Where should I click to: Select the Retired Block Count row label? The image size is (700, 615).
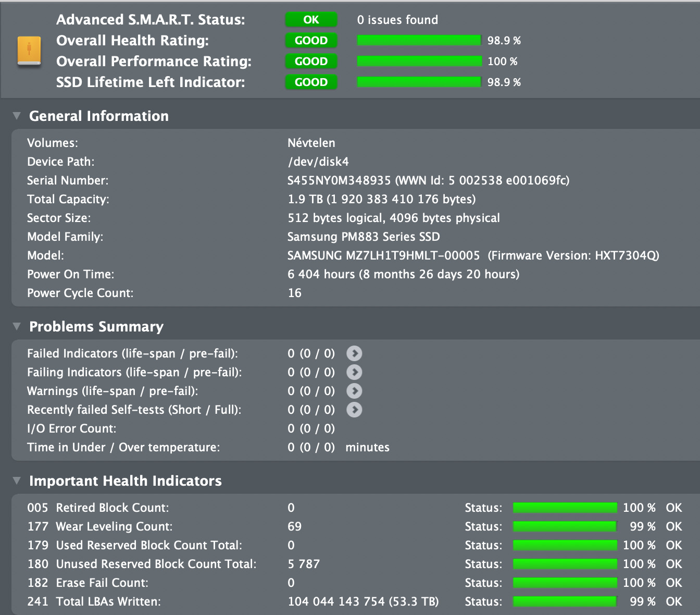[x=112, y=508]
